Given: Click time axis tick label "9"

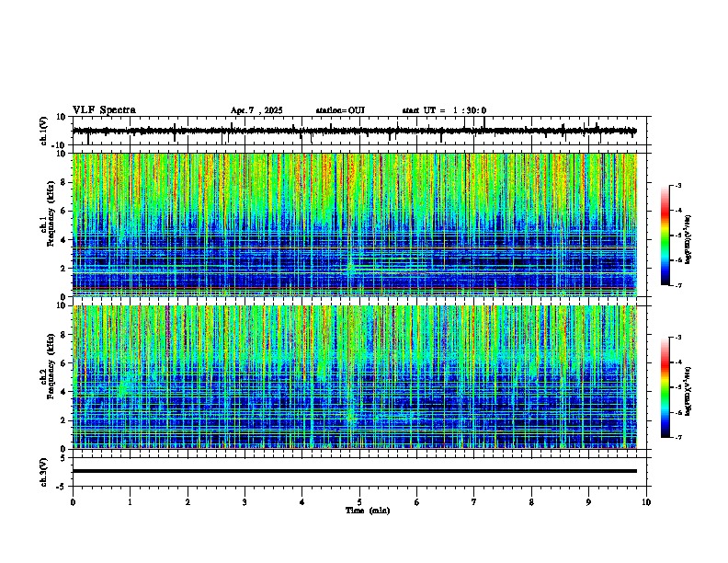Looking at the screenshot, I should click(588, 502).
